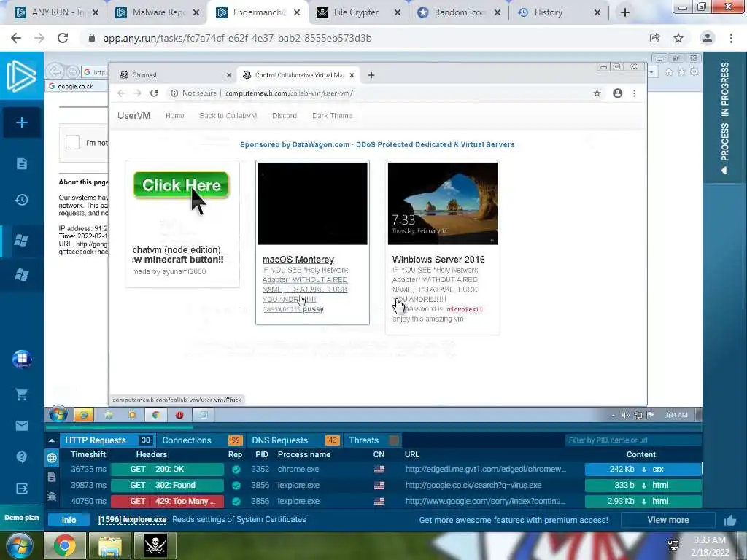Image resolution: width=747 pixels, height=560 pixels.
Task: Click the View more button
Action: coord(668,520)
